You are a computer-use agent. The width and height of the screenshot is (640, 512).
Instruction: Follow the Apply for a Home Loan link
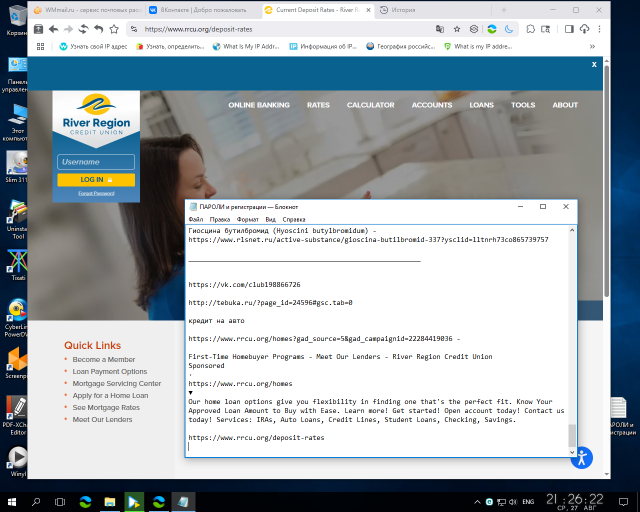(110, 395)
